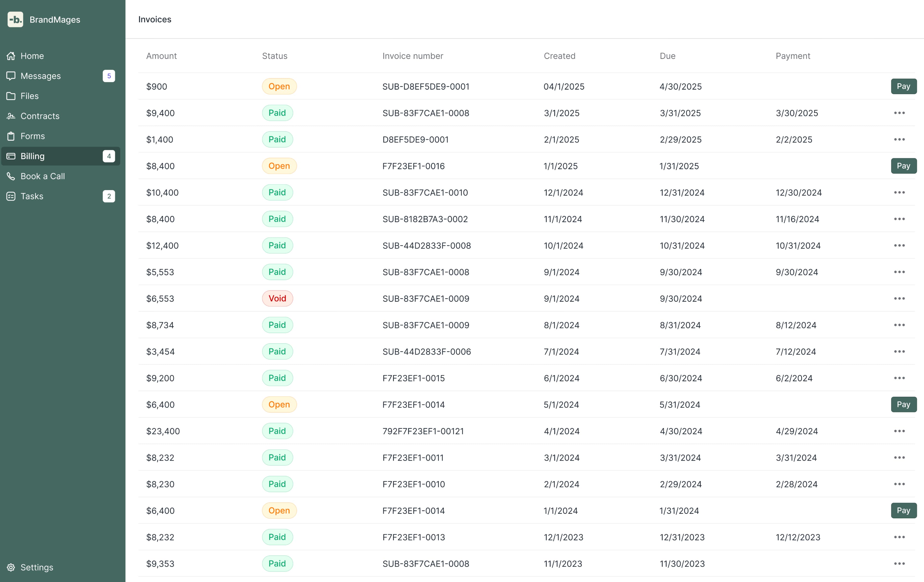Click the Tasks checklist icon
Screen dimensions: 924x582
point(11,196)
